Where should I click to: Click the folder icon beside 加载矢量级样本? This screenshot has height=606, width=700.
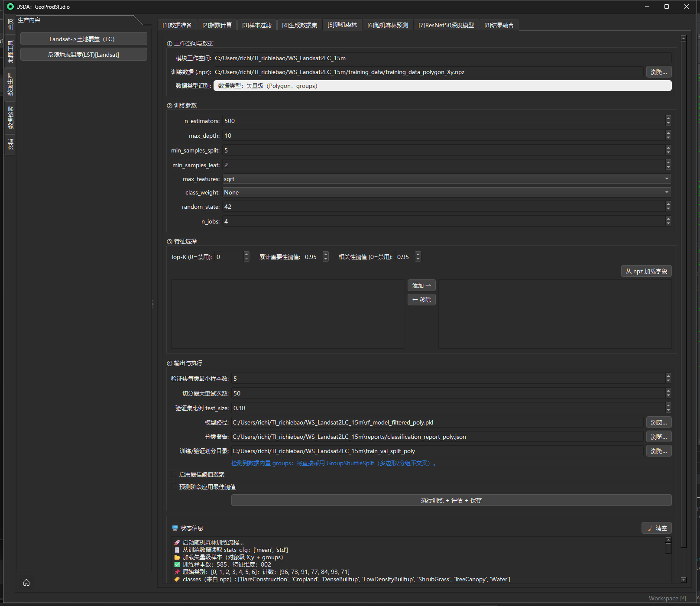[177, 557]
